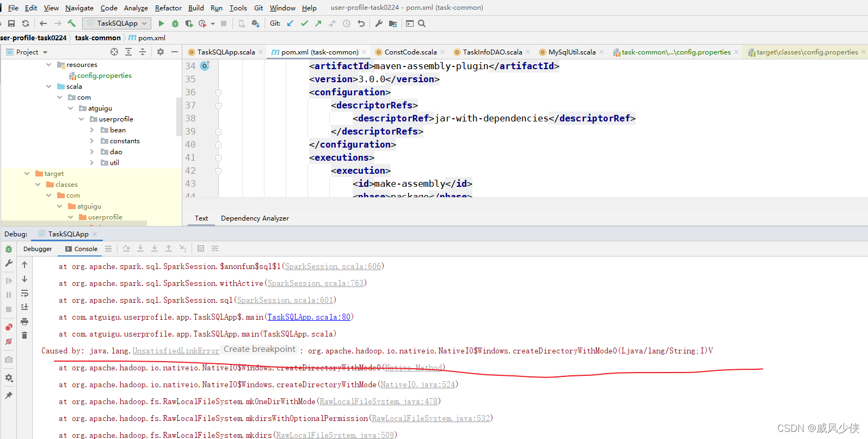
Task: Expand the constants package
Action: coord(92,141)
